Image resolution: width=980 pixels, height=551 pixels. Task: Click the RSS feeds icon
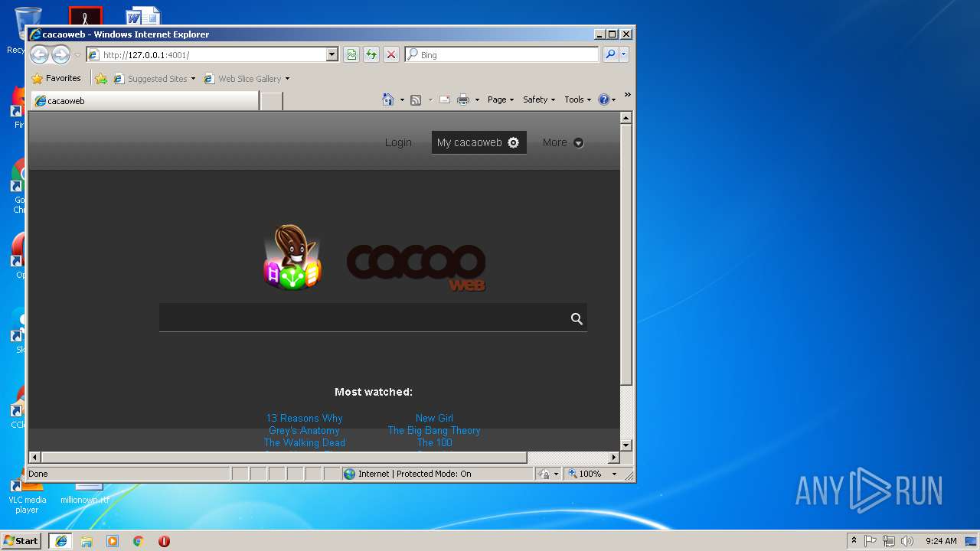click(416, 99)
